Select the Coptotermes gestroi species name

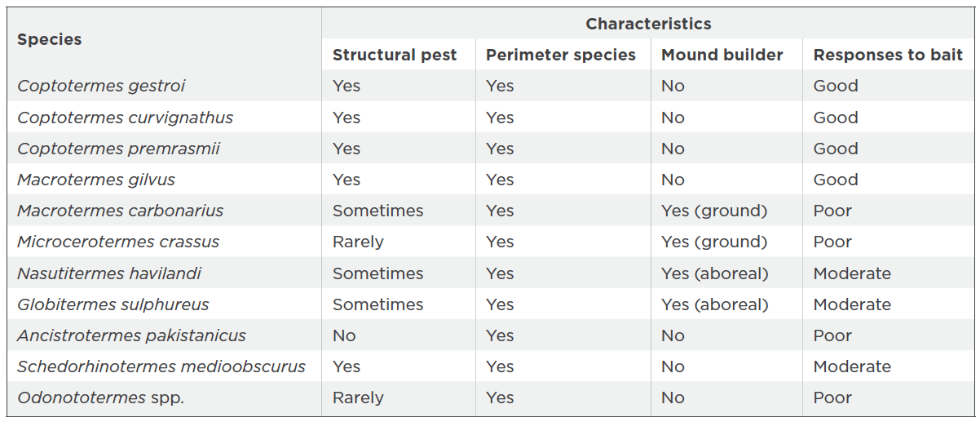point(102,86)
